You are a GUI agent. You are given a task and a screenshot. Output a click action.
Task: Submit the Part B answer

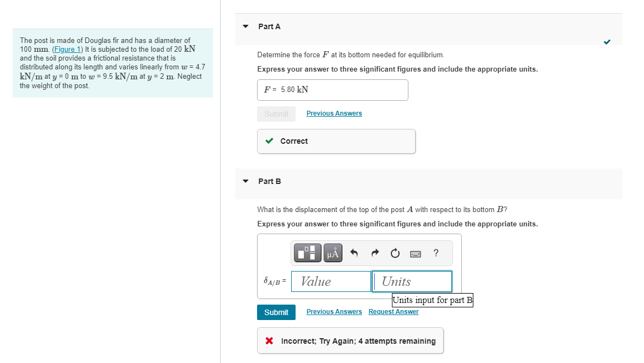point(276,312)
